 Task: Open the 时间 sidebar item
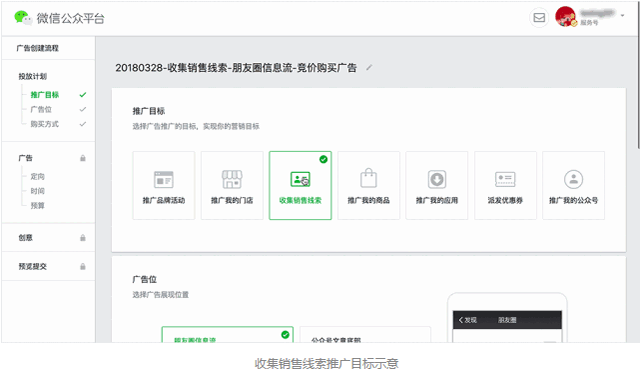tap(38, 191)
